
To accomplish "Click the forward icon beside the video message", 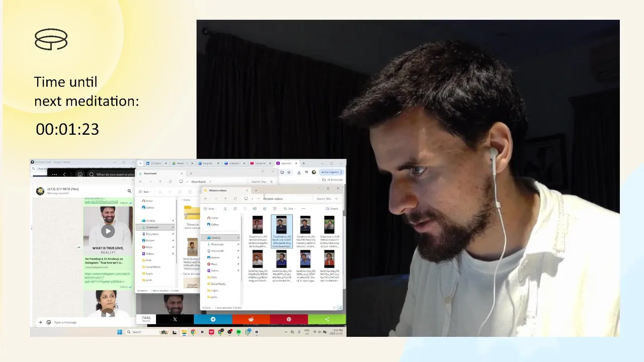I will [78, 247].
